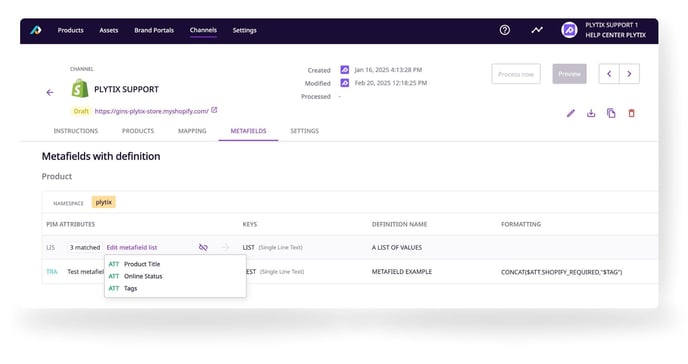Viewport: 688px width, 364px height.
Task: Click the Process now button
Action: [516, 74]
